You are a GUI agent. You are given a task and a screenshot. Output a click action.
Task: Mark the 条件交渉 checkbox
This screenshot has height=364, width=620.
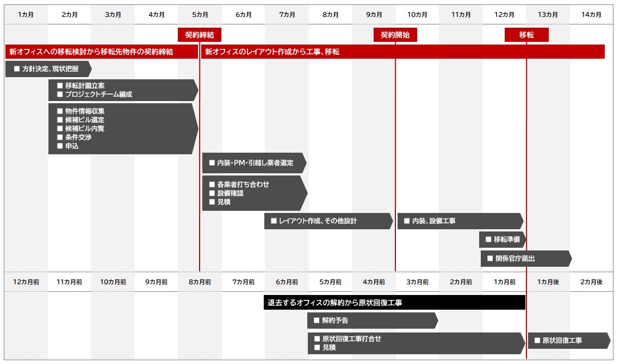tap(60, 137)
